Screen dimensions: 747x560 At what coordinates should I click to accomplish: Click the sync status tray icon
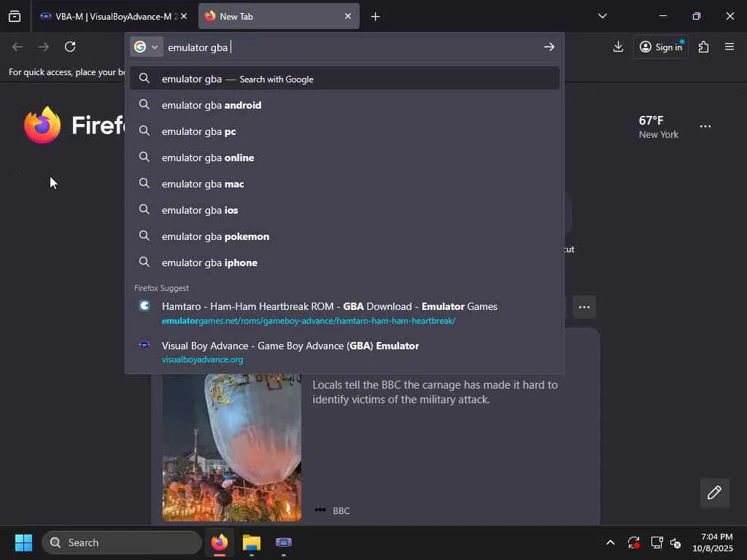click(x=634, y=542)
